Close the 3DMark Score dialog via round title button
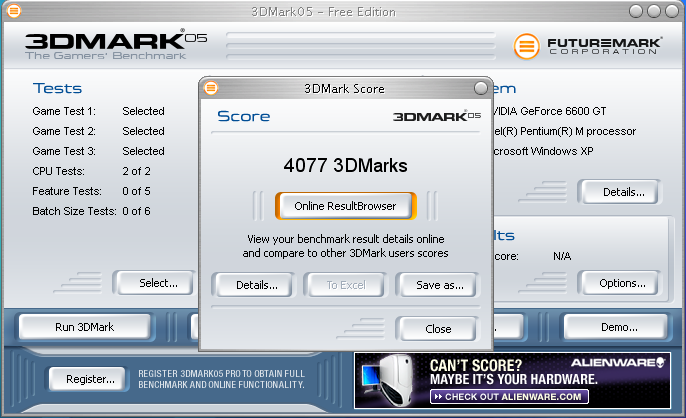 click(x=480, y=88)
